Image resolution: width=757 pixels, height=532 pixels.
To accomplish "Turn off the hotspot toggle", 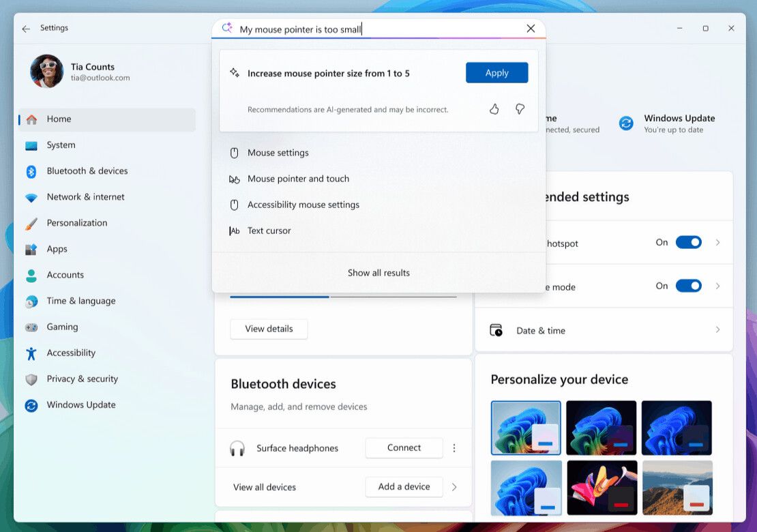I will [688, 243].
